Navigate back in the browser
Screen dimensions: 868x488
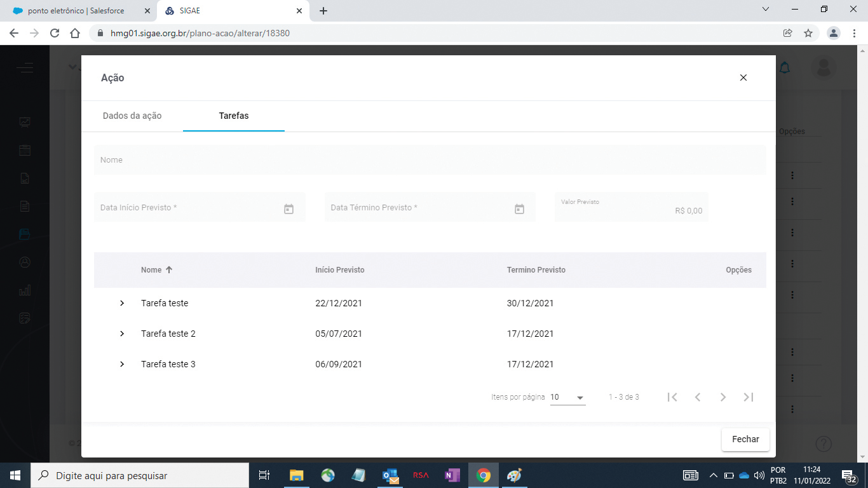click(14, 33)
